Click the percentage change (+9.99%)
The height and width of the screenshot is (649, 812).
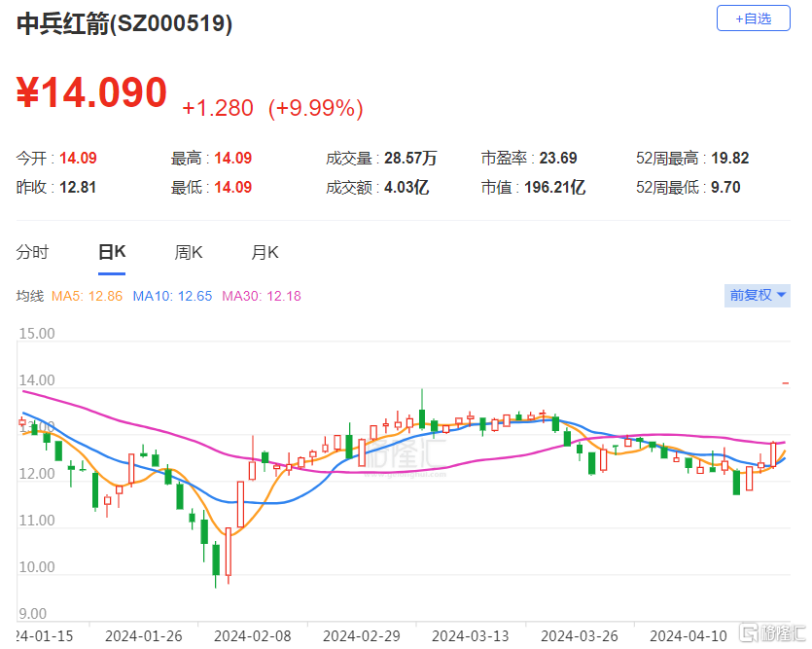(315, 108)
